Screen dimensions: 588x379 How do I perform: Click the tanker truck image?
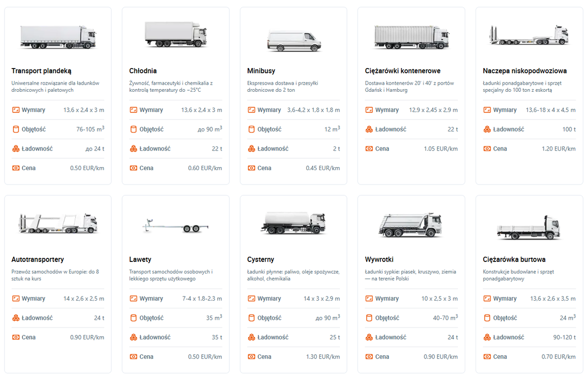tap(293, 223)
